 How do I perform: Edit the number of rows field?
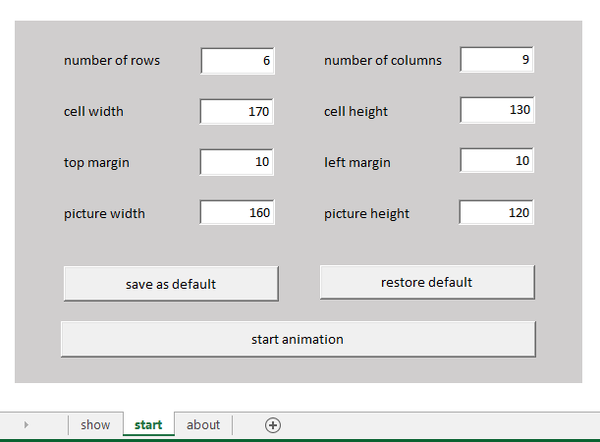[x=238, y=61]
